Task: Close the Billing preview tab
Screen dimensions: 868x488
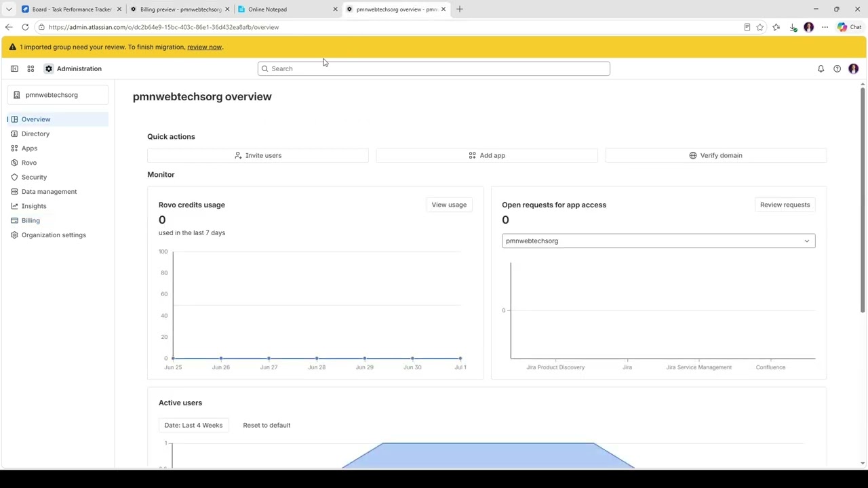Action: click(227, 9)
